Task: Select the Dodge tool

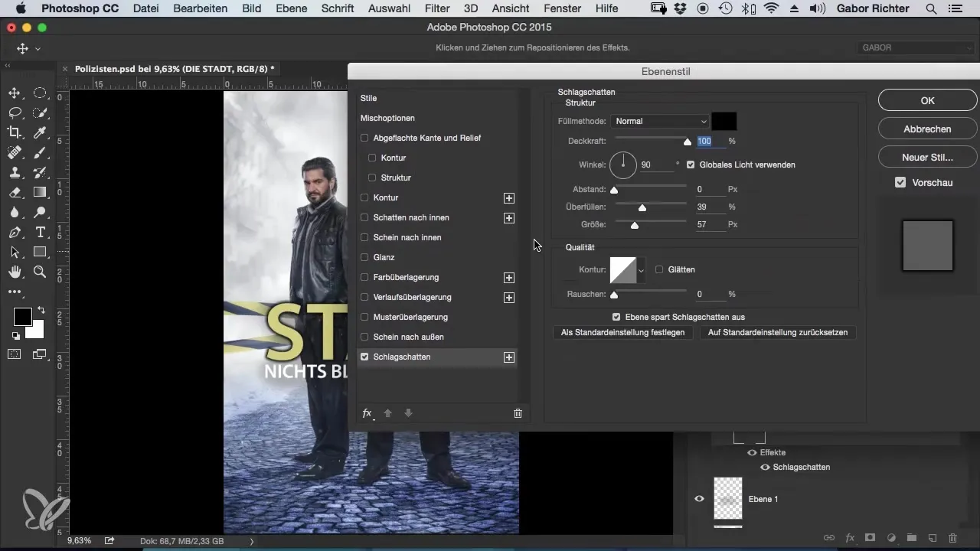Action: [x=40, y=212]
